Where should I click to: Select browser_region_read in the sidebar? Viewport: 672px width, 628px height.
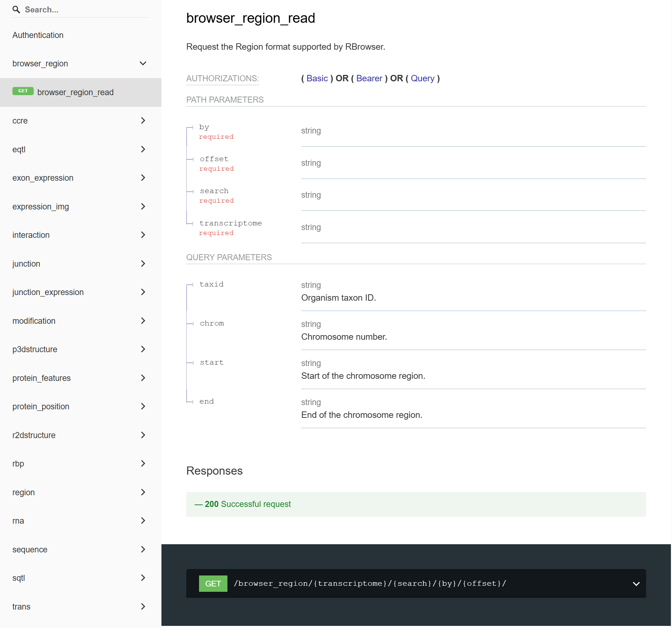[x=75, y=92]
